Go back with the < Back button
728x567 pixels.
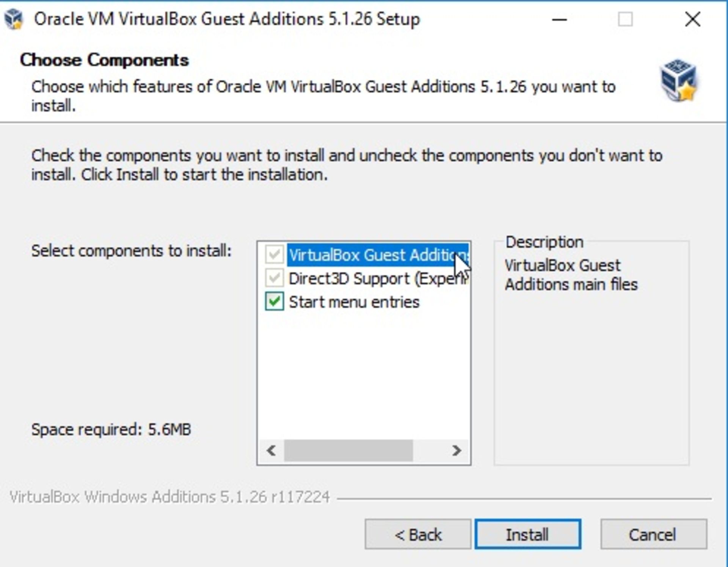(418, 534)
